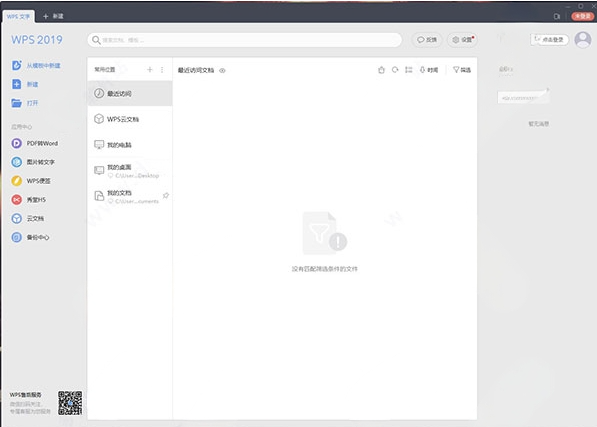
Task: Launch the 图片转文字 app
Action: 33,162
